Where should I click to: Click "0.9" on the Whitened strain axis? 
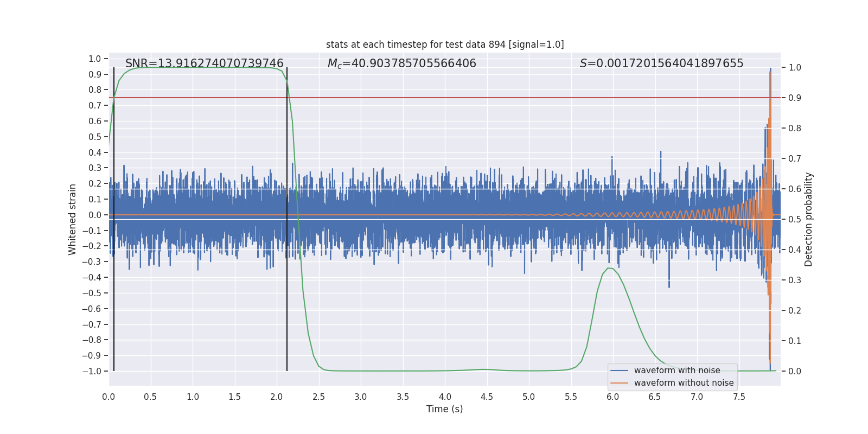pyautogui.click(x=95, y=74)
